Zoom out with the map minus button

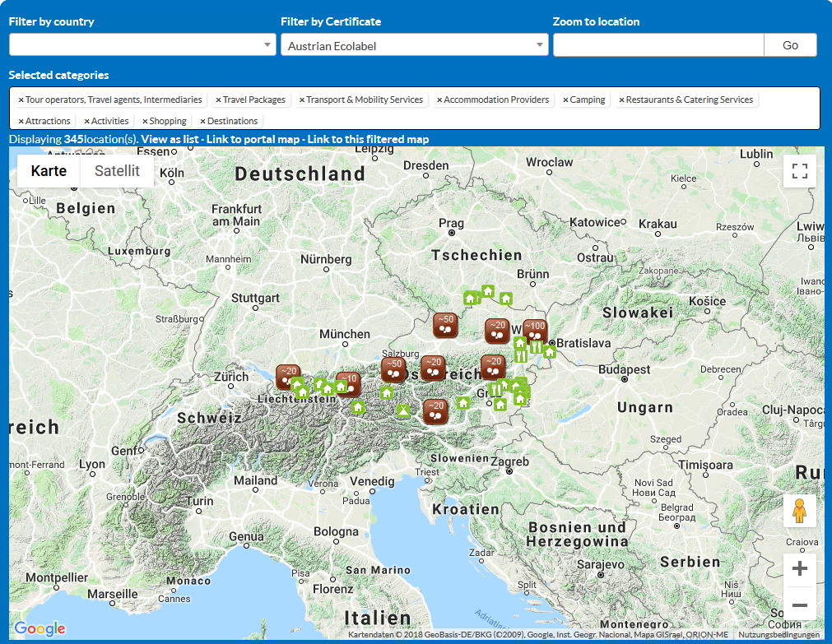[x=799, y=606]
